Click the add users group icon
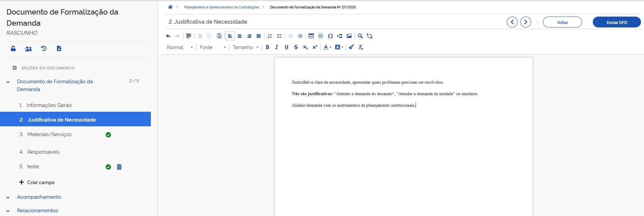The image size is (644, 216). pos(28,49)
